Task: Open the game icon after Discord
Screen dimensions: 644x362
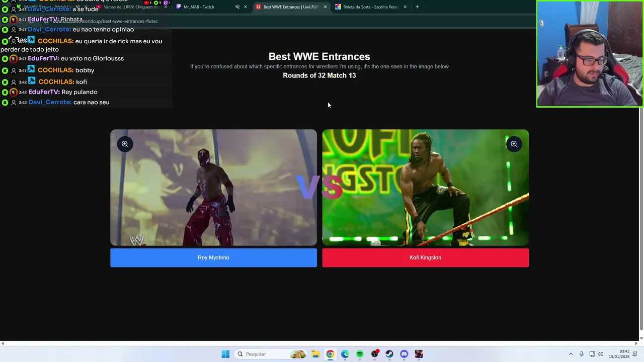Action: pos(419,354)
